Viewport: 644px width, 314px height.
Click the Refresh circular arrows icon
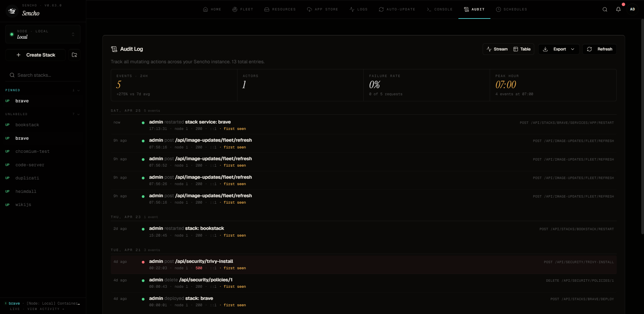[x=589, y=49]
